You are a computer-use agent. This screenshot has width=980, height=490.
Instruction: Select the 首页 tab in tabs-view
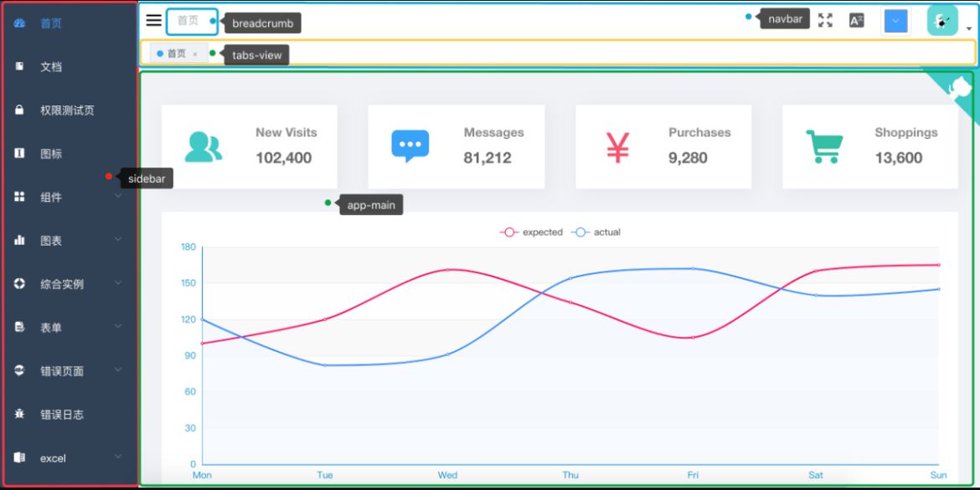coord(176,54)
